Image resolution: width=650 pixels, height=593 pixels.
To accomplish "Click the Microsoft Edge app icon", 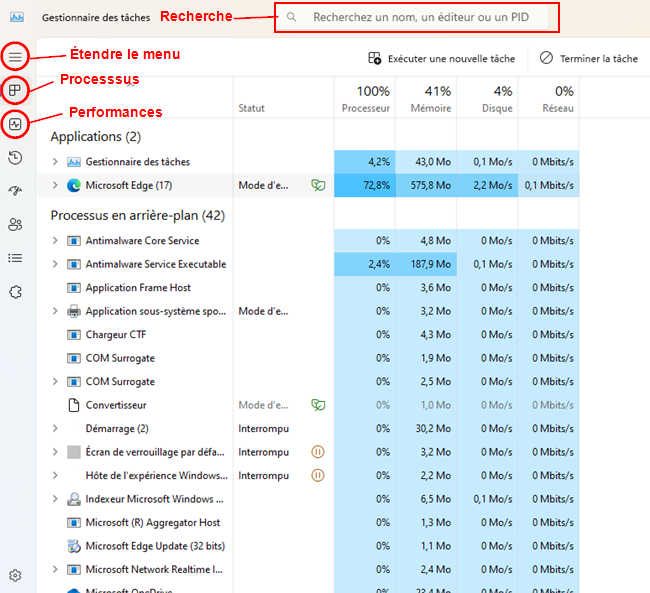I will coord(74,185).
